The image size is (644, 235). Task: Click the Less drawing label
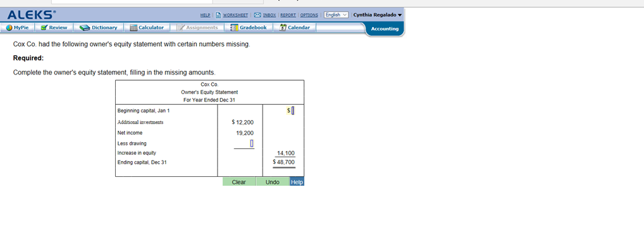tap(132, 143)
